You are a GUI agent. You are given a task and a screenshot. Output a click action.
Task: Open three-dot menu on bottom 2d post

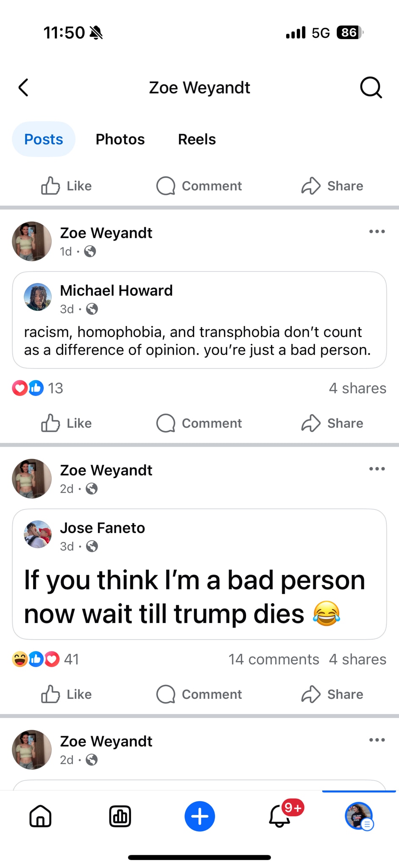[377, 740]
